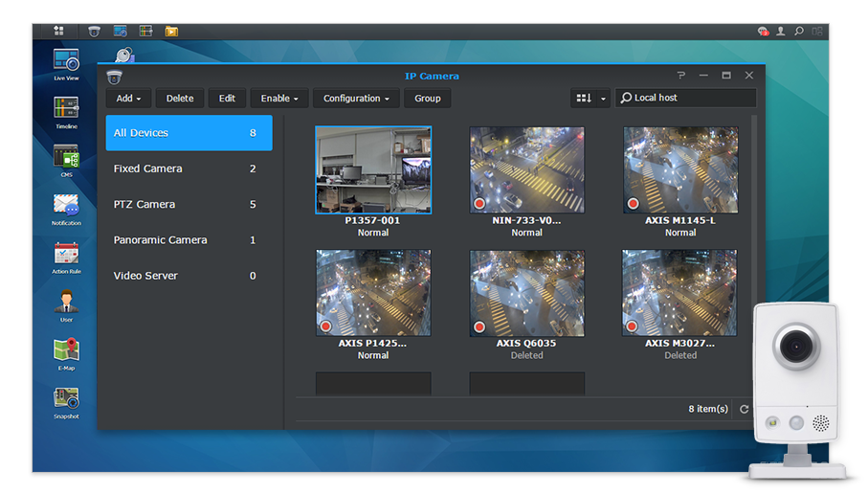Click the refresh icon beside 8 item(s)
This screenshot has height=494, width=868.
745,410
